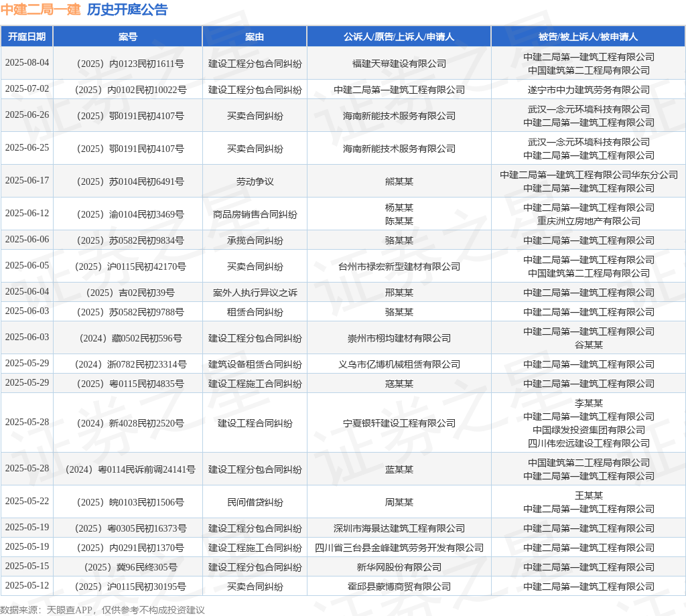Select the 被告/被上诉人/被申请人 column header
This screenshot has height=616, width=686.
point(588,37)
